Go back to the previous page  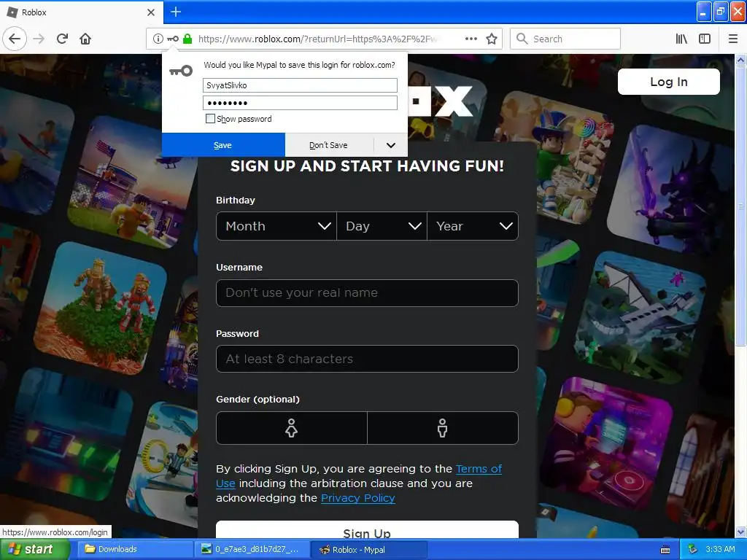tap(15, 39)
